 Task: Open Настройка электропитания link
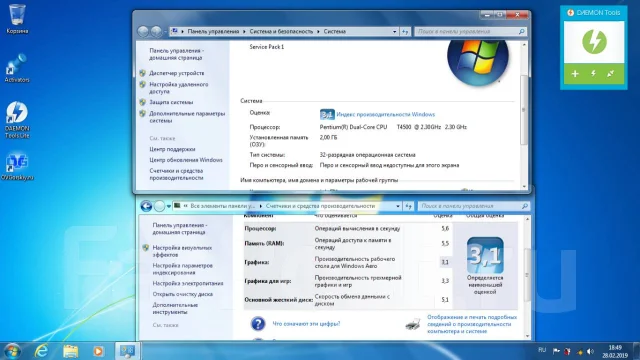[188, 283]
